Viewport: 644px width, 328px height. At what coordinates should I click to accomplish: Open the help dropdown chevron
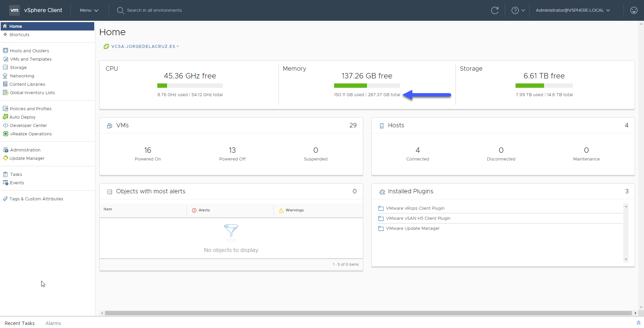tap(523, 10)
